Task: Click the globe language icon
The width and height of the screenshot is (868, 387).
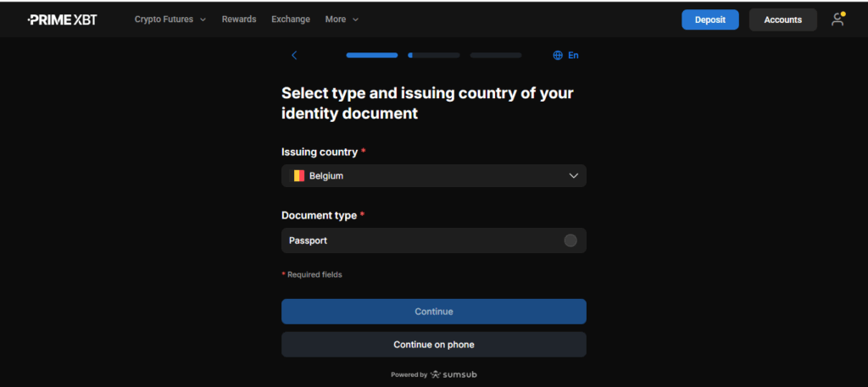Action: coord(558,55)
